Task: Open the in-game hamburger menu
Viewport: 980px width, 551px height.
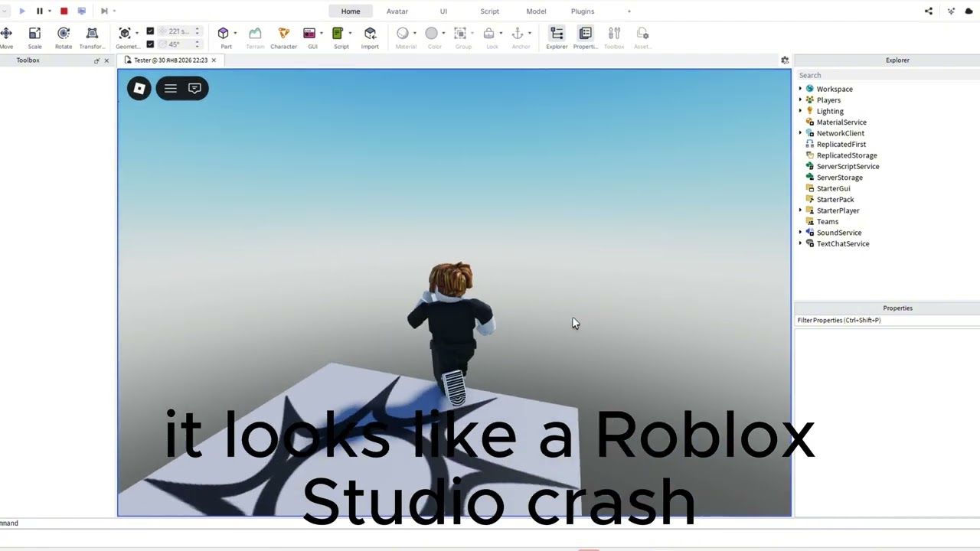Action: (x=171, y=89)
